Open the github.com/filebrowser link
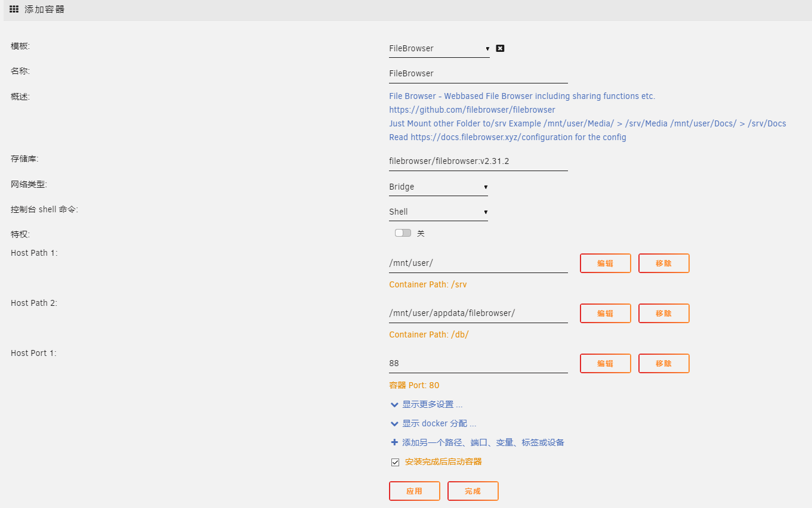Viewport: 812px width, 508px height. pos(472,110)
